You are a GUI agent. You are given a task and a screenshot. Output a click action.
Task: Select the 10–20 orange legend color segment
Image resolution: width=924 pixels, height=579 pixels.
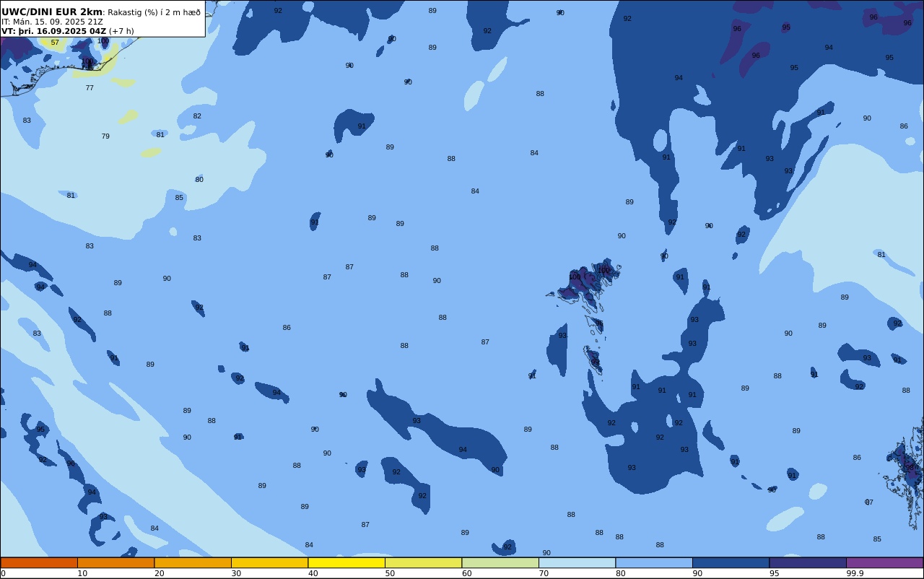tap(115, 562)
